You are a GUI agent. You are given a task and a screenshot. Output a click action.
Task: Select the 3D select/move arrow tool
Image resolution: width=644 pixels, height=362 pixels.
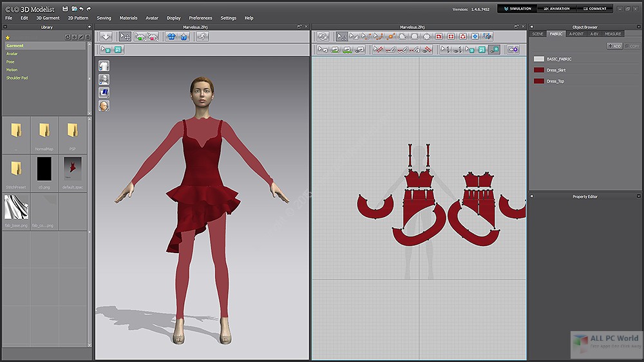[x=125, y=37]
